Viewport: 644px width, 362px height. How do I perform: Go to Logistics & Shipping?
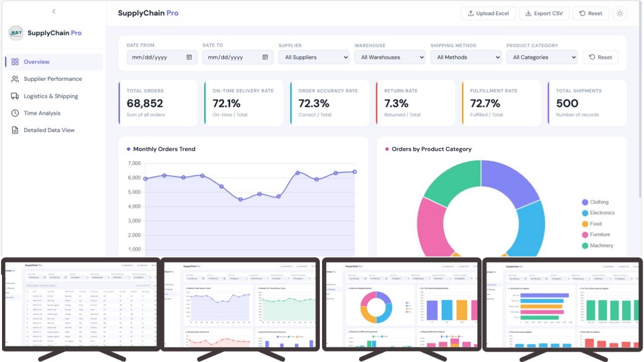tap(54, 96)
